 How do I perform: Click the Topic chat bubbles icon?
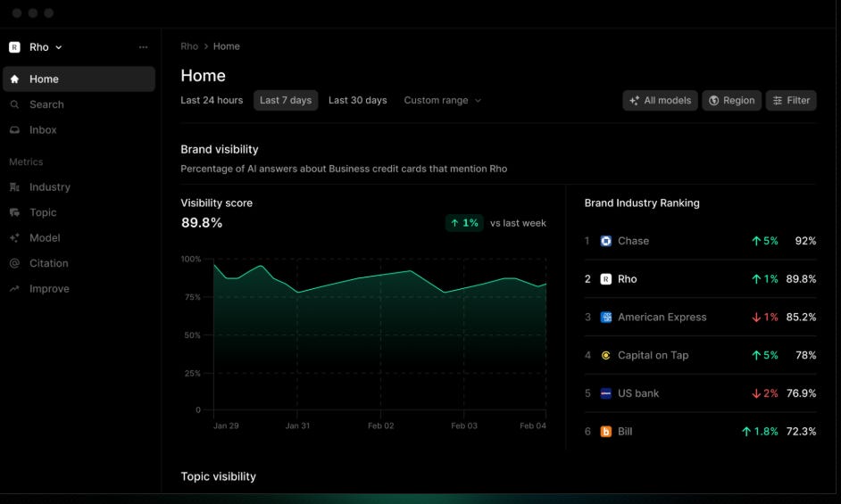point(14,212)
